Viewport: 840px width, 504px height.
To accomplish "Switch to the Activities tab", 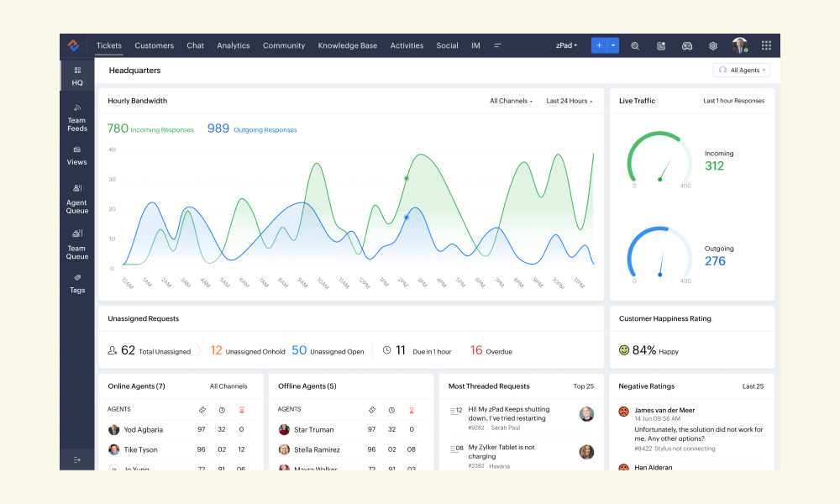I will tap(407, 45).
